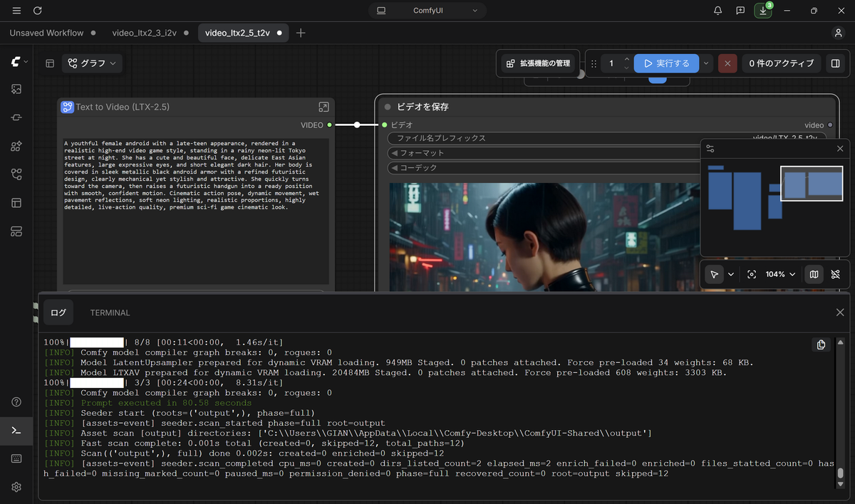
Task: Click the panel layout icon beside グラフ
Action: 50,63
